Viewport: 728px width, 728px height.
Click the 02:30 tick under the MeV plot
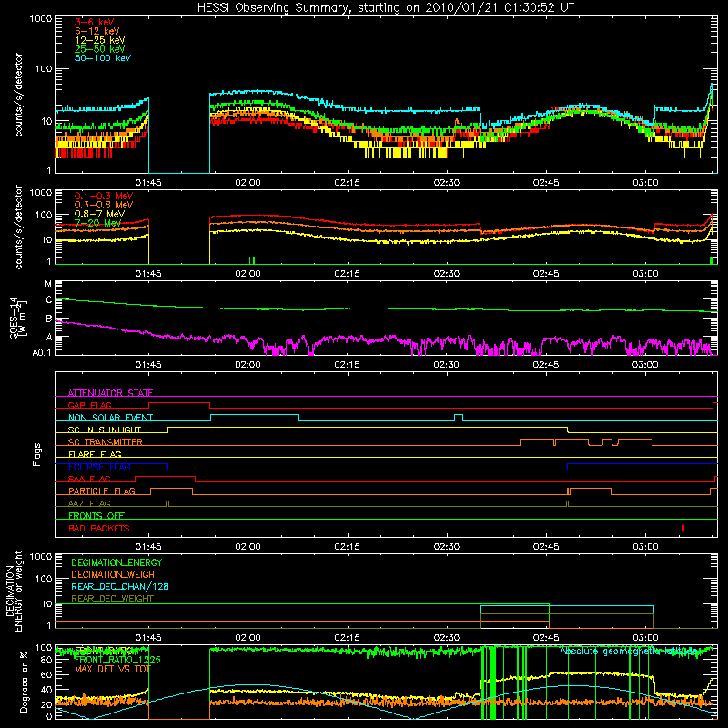coord(446,274)
